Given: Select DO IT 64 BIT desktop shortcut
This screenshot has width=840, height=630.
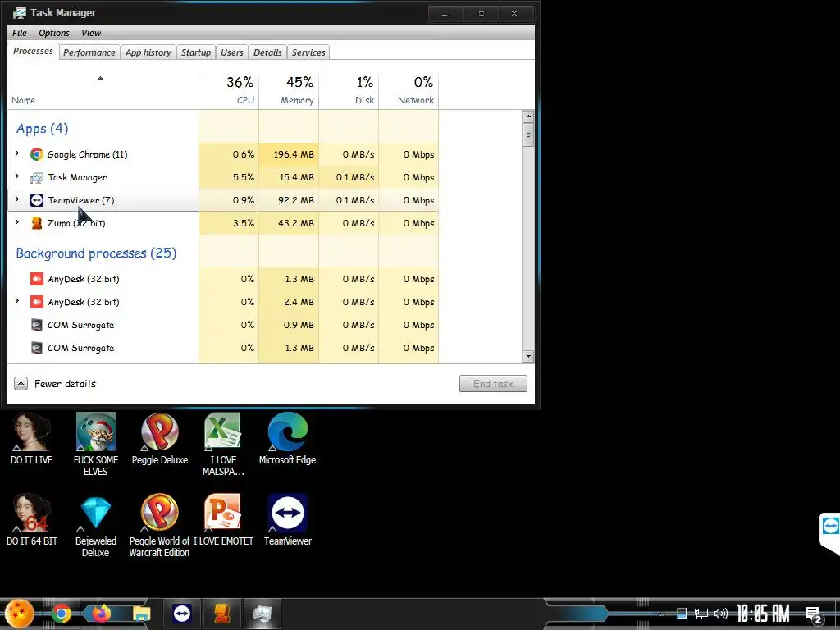Looking at the screenshot, I should tap(32, 520).
